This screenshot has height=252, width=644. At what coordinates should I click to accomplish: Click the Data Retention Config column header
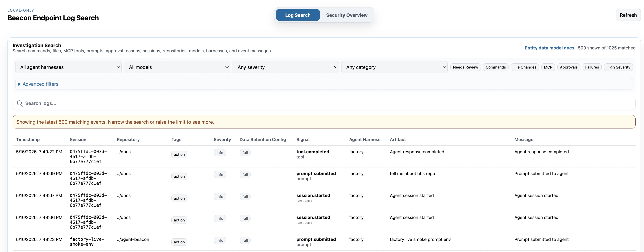coord(263,140)
